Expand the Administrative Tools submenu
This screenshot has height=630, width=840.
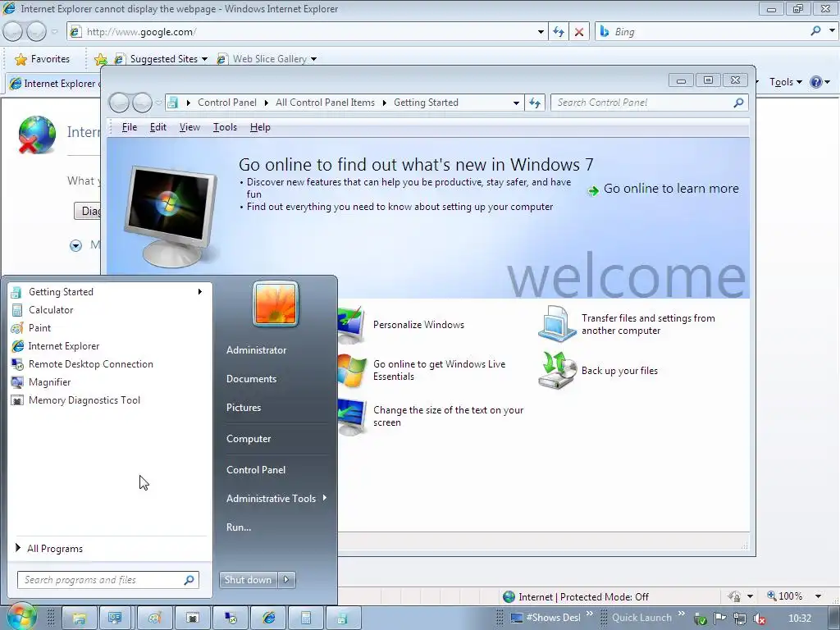coord(276,498)
